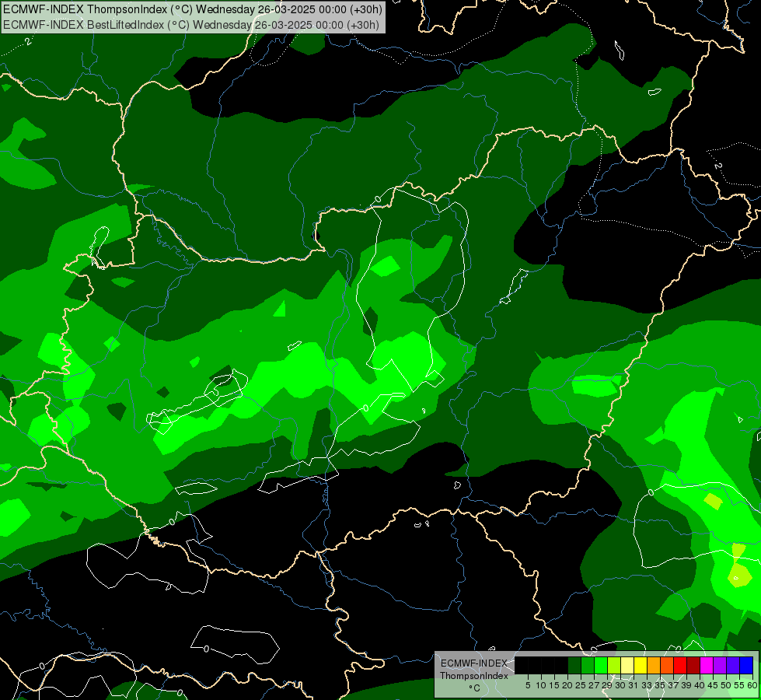Click the yellow-green 29-30 legend swatch
Image resolution: width=761 pixels, height=700 pixels.
614,665
